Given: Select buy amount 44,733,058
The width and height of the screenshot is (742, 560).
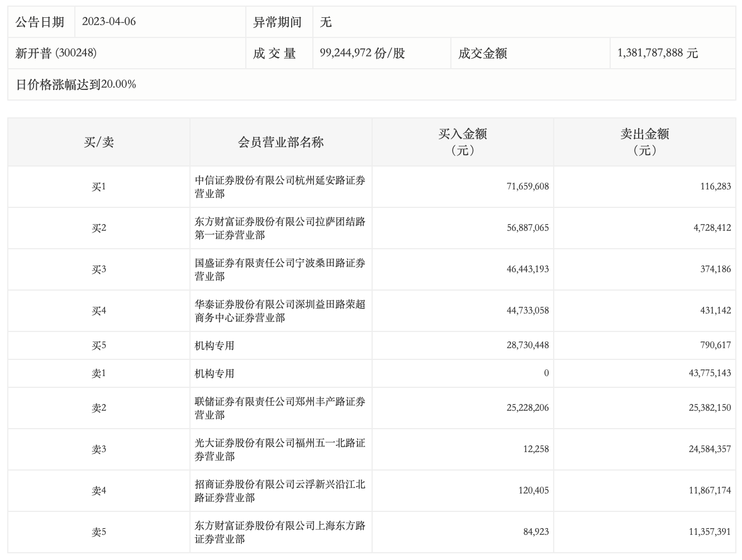Looking at the screenshot, I should coord(527,311).
